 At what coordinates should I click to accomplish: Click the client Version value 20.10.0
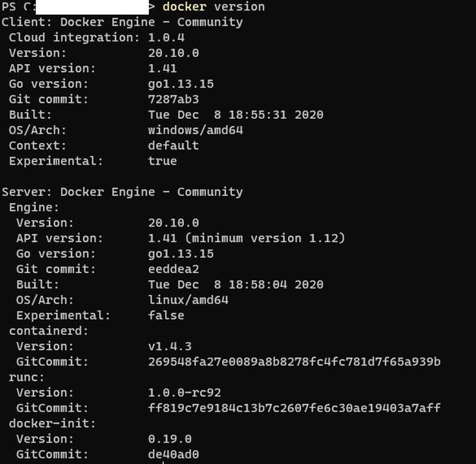click(173, 53)
